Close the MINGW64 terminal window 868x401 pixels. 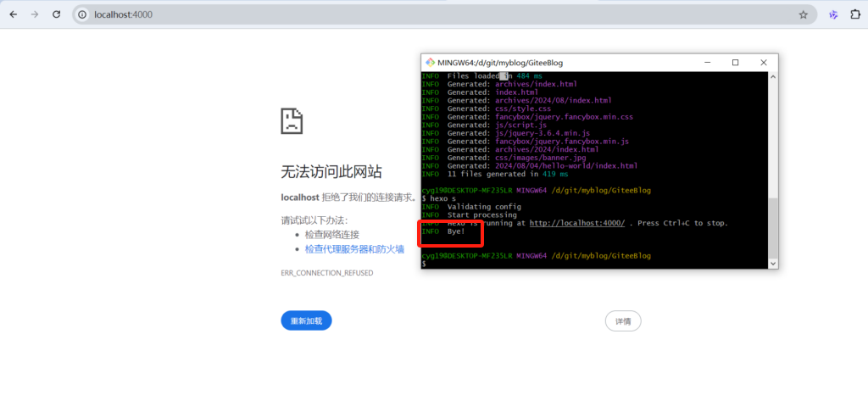click(764, 63)
